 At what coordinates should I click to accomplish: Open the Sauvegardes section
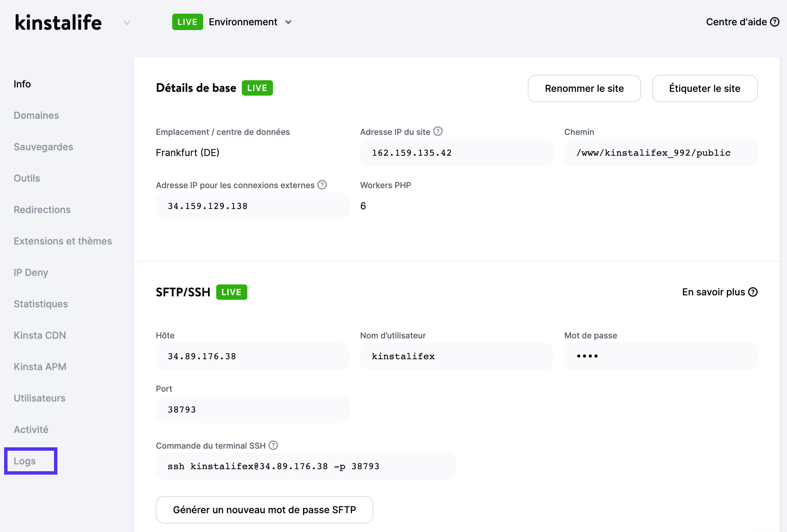[x=43, y=147]
